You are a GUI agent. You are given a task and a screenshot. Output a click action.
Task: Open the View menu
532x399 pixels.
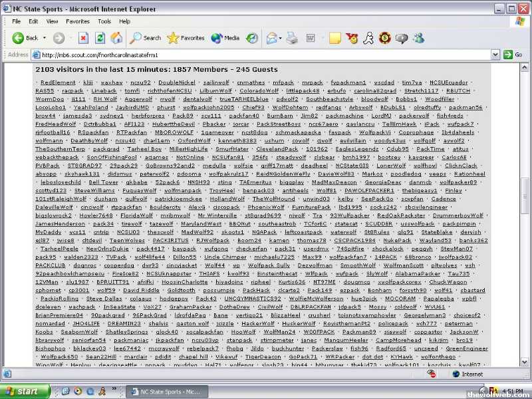(x=55, y=21)
